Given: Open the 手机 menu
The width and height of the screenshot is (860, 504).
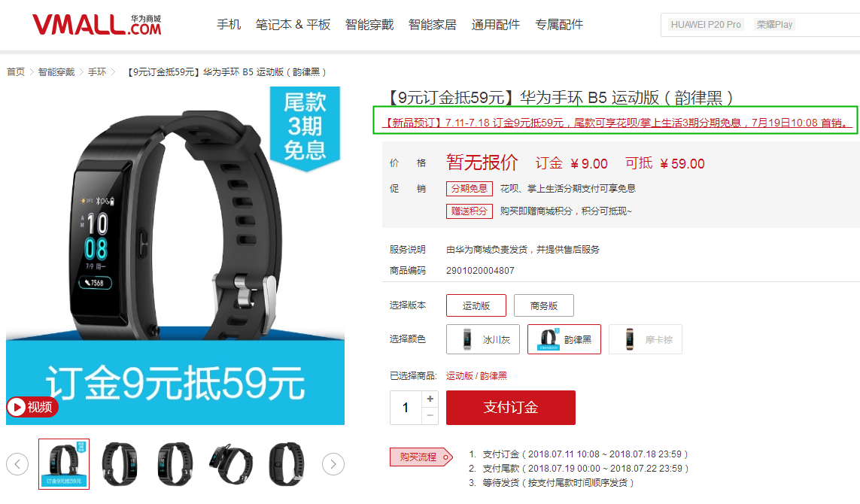Looking at the screenshot, I should click(x=229, y=25).
